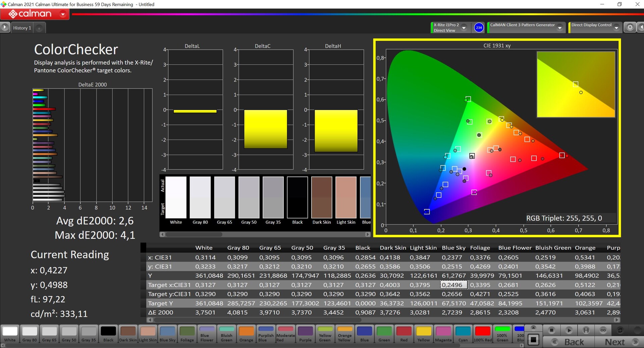This screenshot has height=348, width=644.
Task: Expand the left side panel arrow
Action: point(5,27)
